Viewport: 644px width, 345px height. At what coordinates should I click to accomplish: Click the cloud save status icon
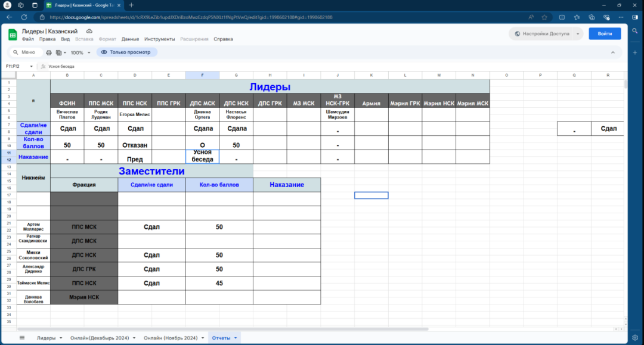coord(89,31)
